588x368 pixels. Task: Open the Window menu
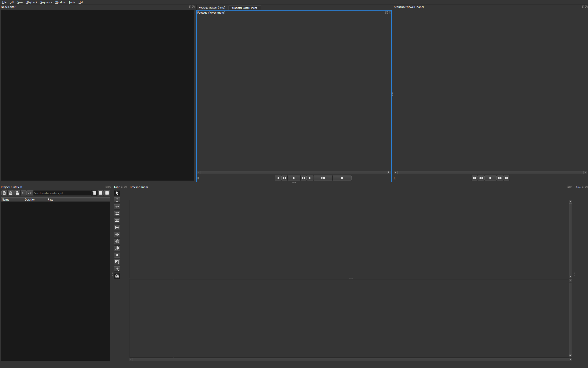point(60,2)
